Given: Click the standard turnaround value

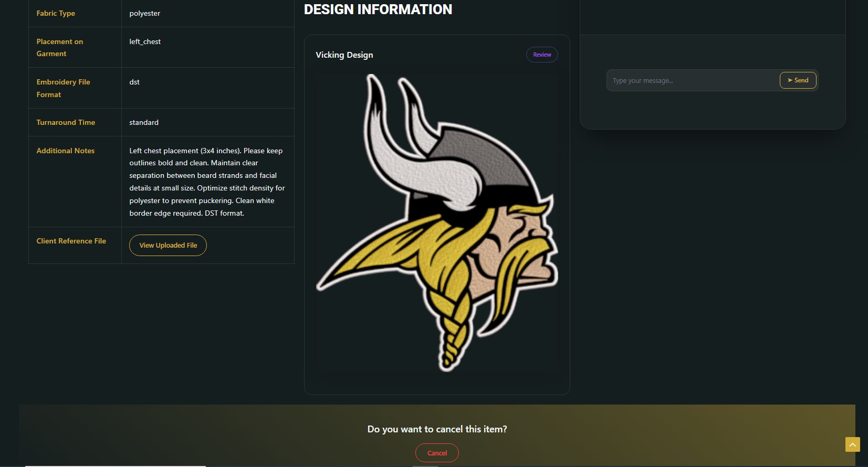Looking at the screenshot, I should (144, 122).
